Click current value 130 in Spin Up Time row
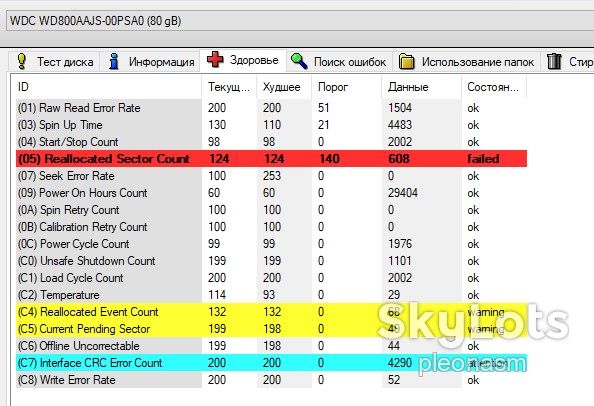Viewport: 594px width, 406px height. click(217, 125)
